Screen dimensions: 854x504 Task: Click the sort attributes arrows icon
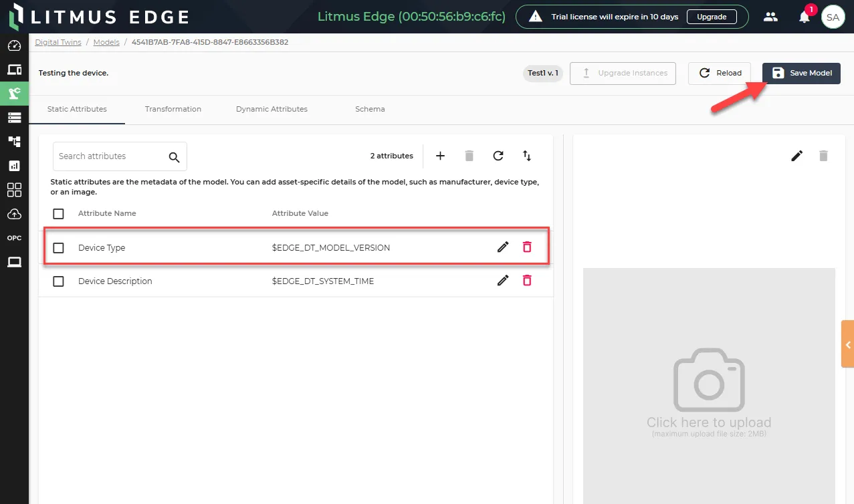527,156
